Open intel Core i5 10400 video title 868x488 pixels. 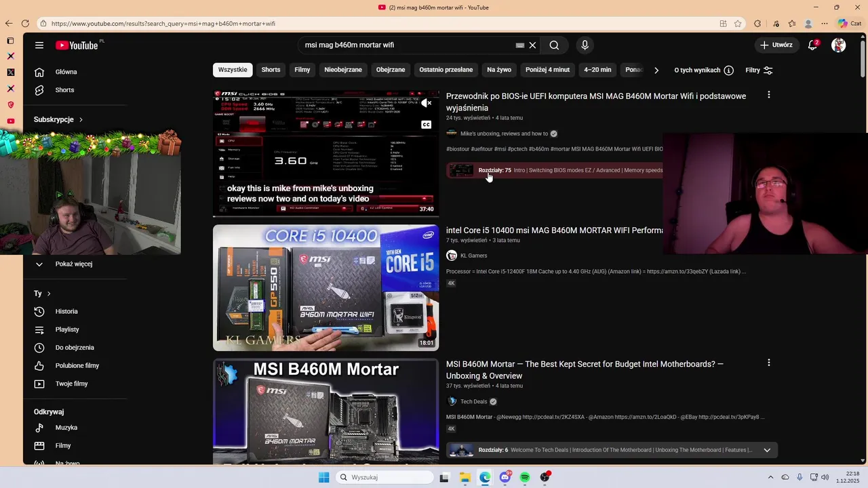coord(554,230)
